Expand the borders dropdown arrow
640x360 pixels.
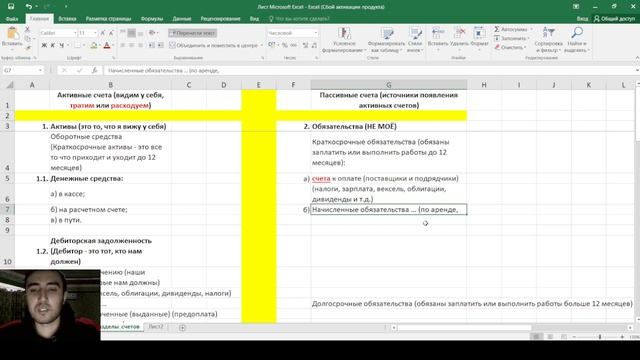tap(84, 45)
